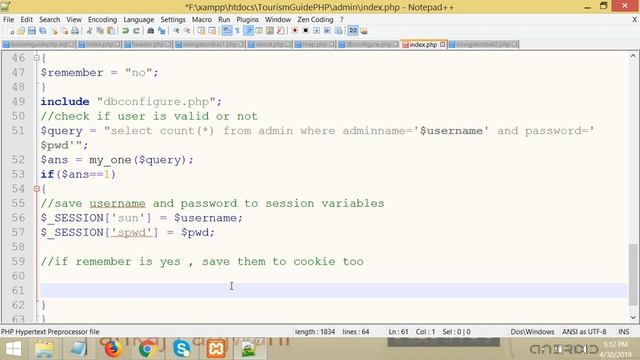The width and height of the screenshot is (640, 360).
Task: Click the DS plugin icon in the toolbar
Action: 353,31
